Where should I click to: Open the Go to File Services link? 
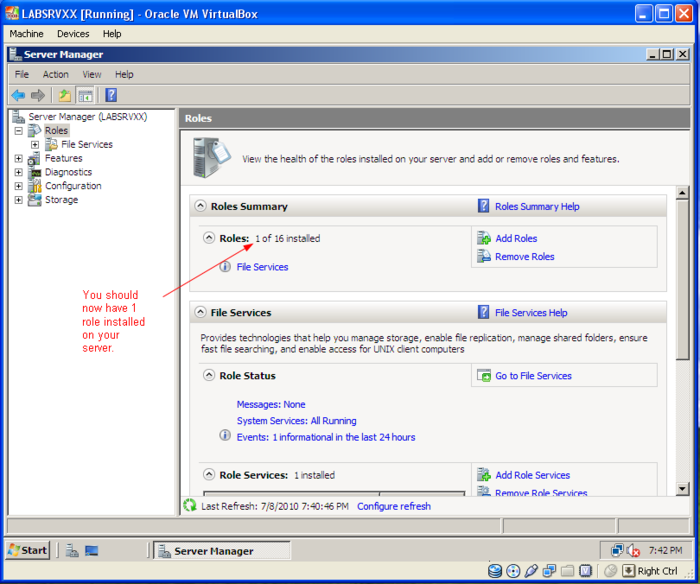[x=533, y=376]
